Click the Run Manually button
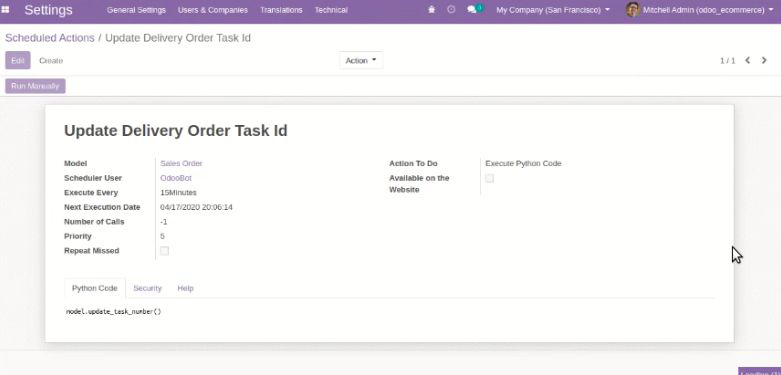 (35, 86)
